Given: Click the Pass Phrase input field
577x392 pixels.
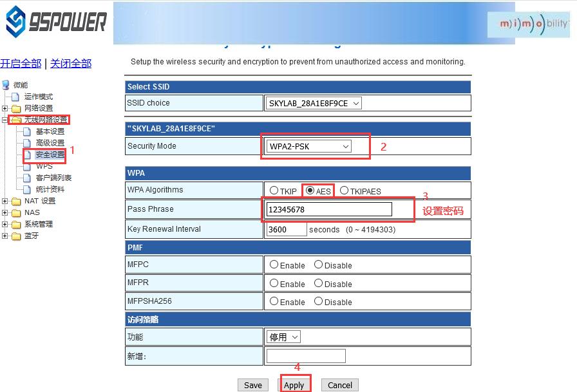Looking at the screenshot, I should (328, 209).
